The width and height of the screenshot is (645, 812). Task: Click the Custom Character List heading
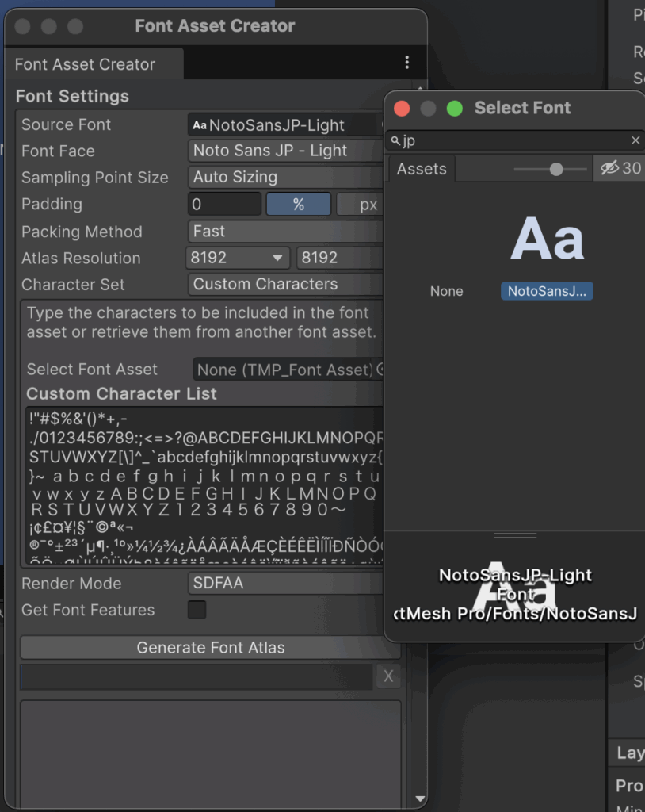(x=121, y=393)
